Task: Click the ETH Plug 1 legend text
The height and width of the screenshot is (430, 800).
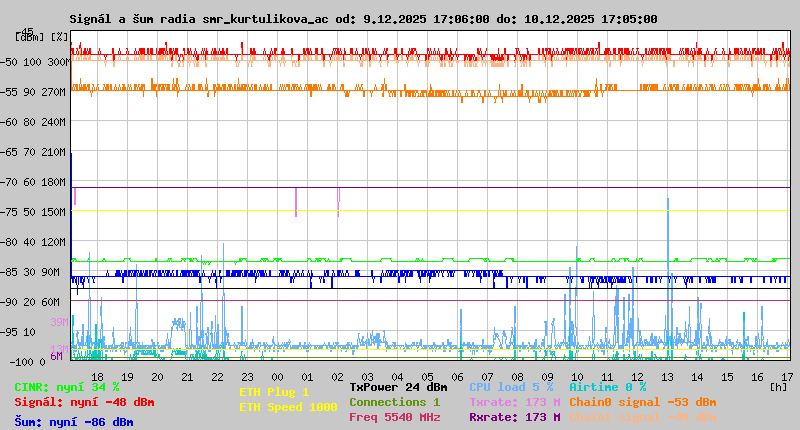Action: 274,392
